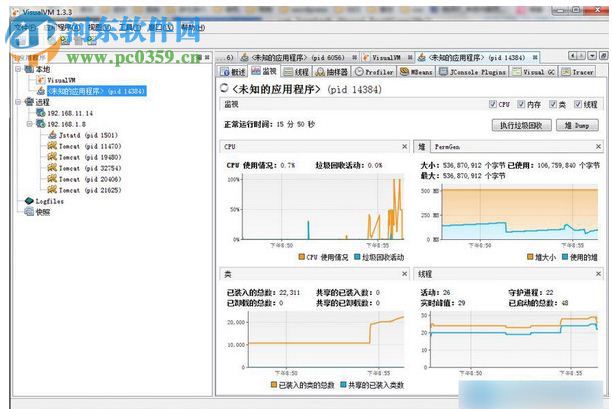Click blue 使用的堆 legend swatch
This screenshot has height=409, width=612.
[565, 257]
